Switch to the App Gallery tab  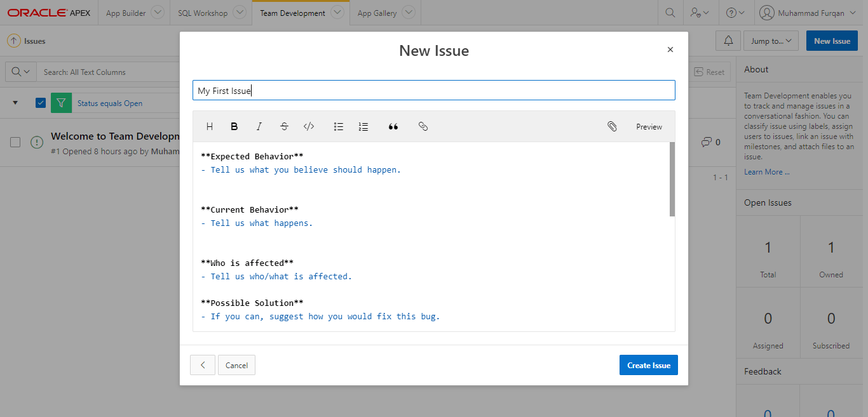[379, 11]
